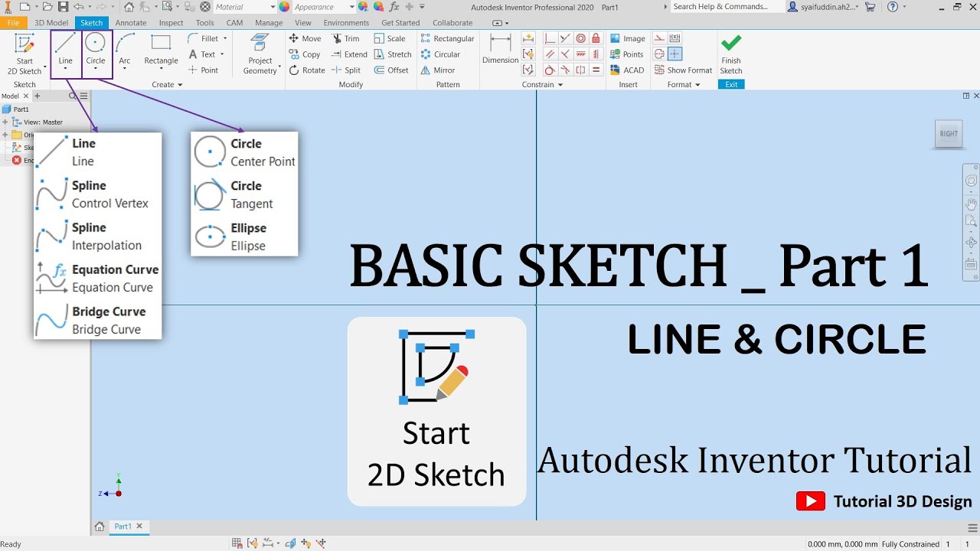Choose the Scale tool
This screenshot has width=980, height=551.
tap(390, 38)
